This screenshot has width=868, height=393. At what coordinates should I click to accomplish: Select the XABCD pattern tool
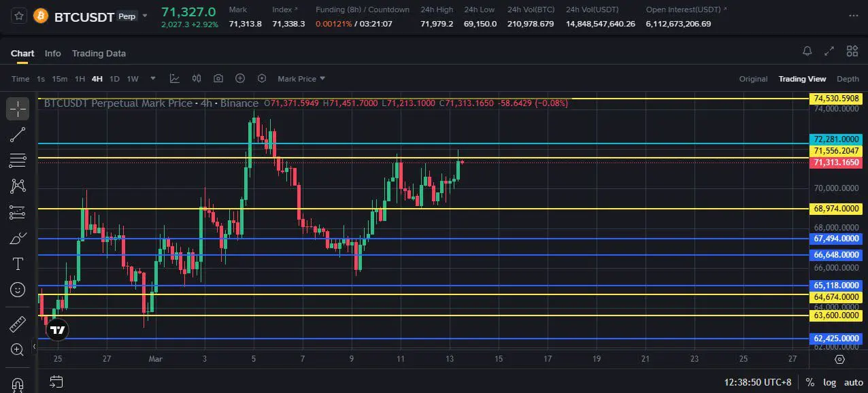[18, 186]
